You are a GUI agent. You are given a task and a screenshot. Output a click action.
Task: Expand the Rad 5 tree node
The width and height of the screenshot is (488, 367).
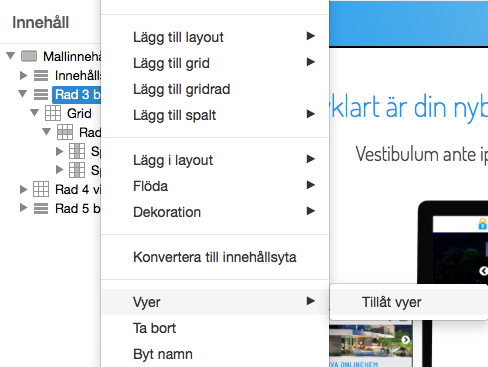[x=23, y=208]
